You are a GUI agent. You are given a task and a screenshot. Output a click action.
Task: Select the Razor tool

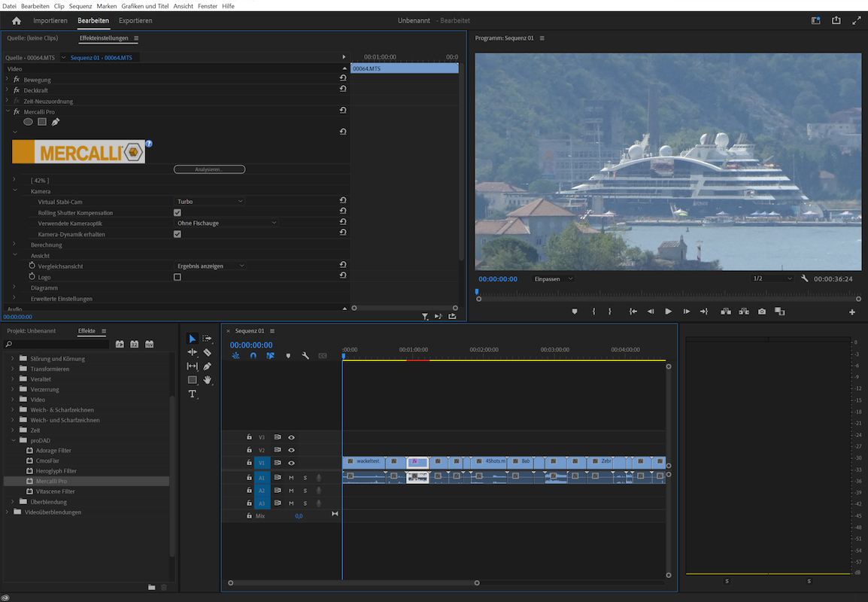(207, 352)
